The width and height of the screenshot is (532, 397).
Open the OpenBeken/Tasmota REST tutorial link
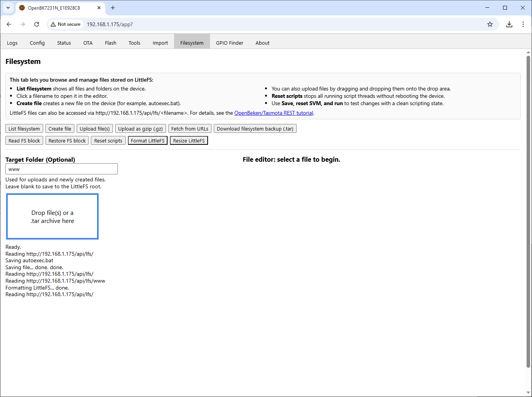coord(274,113)
